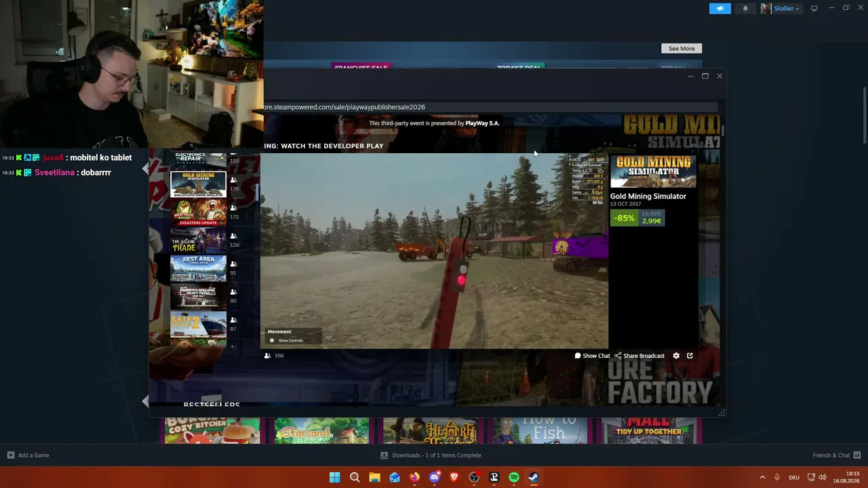The height and width of the screenshot is (488, 868).
Task: Click the Show Chat button
Action: point(592,356)
